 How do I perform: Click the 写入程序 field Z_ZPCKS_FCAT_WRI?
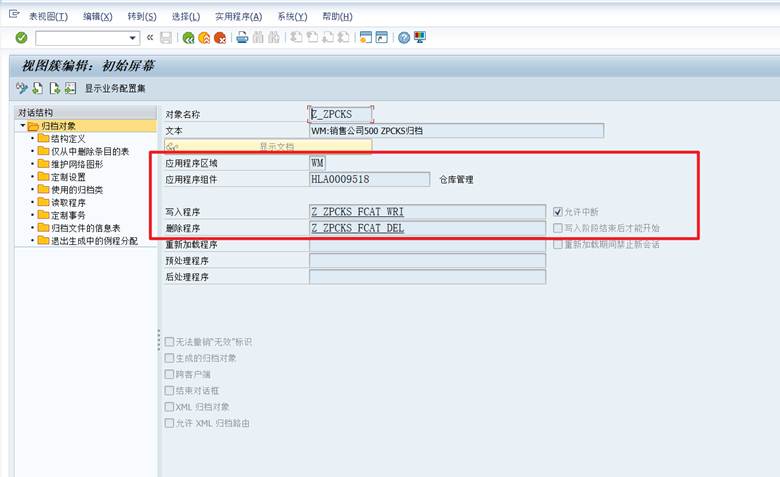point(427,212)
